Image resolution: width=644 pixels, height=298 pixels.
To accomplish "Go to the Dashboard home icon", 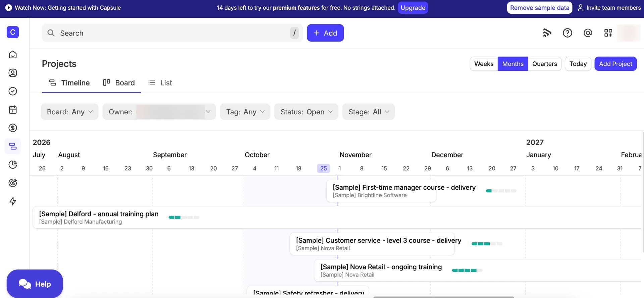I will coord(13,55).
